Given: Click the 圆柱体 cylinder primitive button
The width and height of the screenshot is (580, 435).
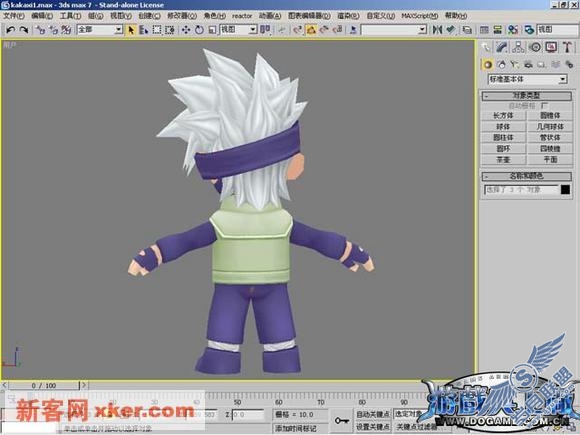Looking at the screenshot, I should [503, 138].
